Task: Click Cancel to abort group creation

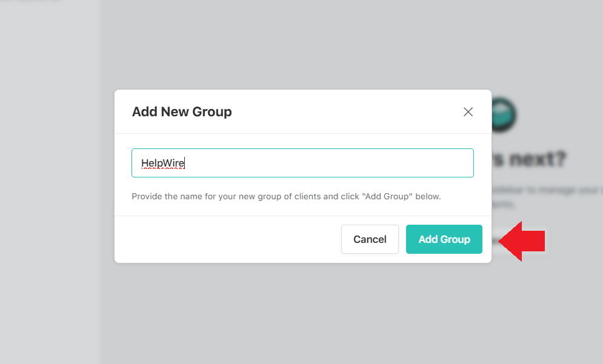Action: point(370,239)
